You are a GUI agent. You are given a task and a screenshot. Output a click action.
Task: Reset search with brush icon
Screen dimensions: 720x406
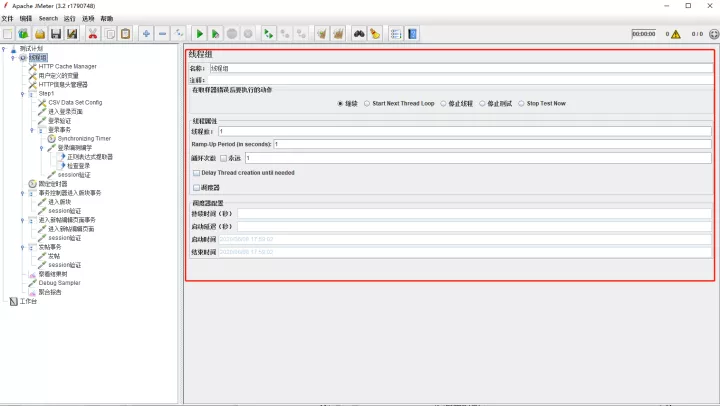pyautogui.click(x=375, y=34)
